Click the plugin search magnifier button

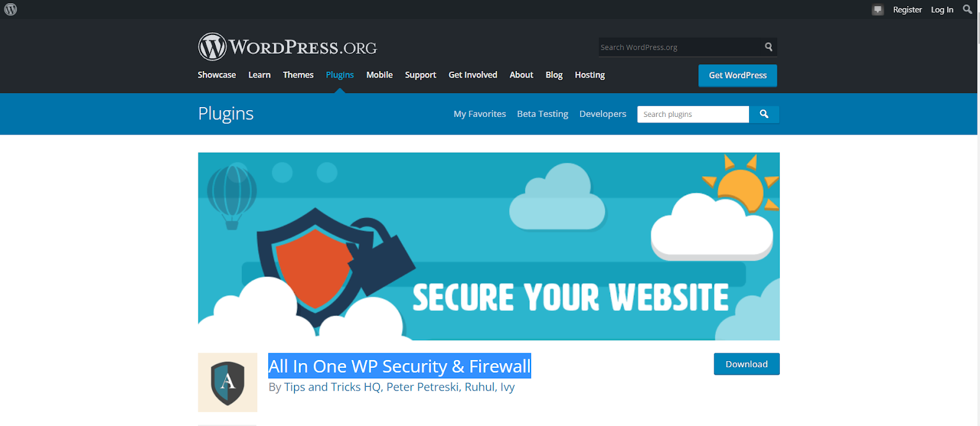[764, 114]
